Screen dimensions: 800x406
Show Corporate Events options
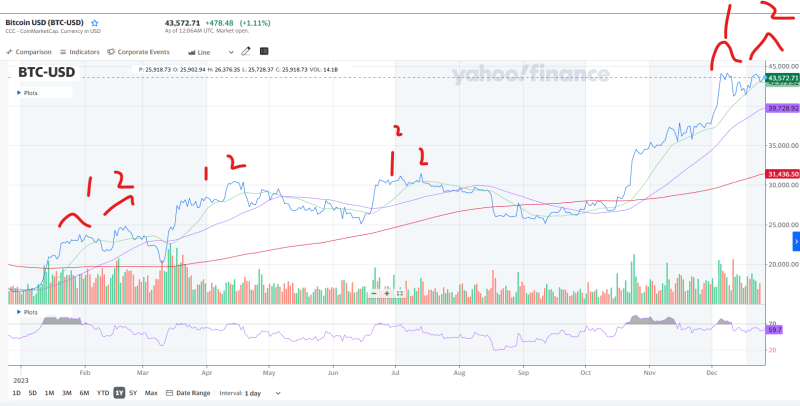[x=140, y=50]
